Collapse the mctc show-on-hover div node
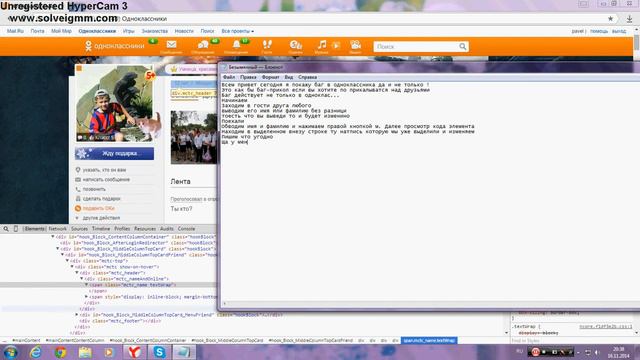 [x=72, y=267]
